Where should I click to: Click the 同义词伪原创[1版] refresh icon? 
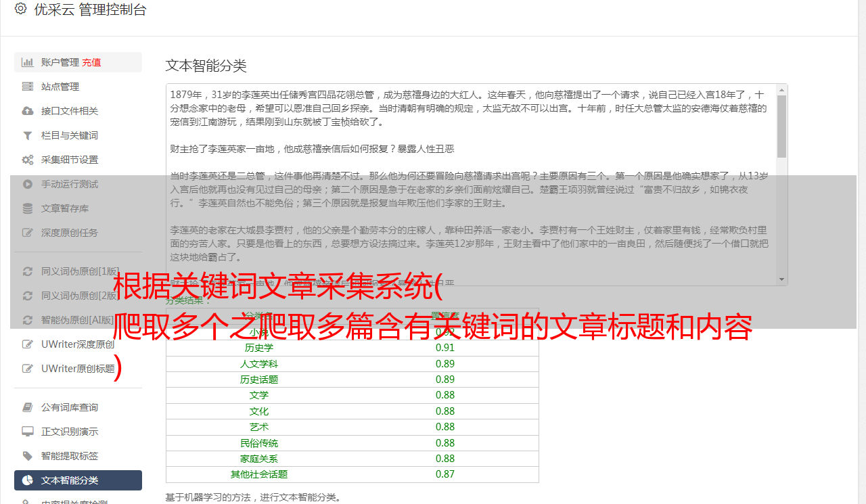pyautogui.click(x=28, y=271)
